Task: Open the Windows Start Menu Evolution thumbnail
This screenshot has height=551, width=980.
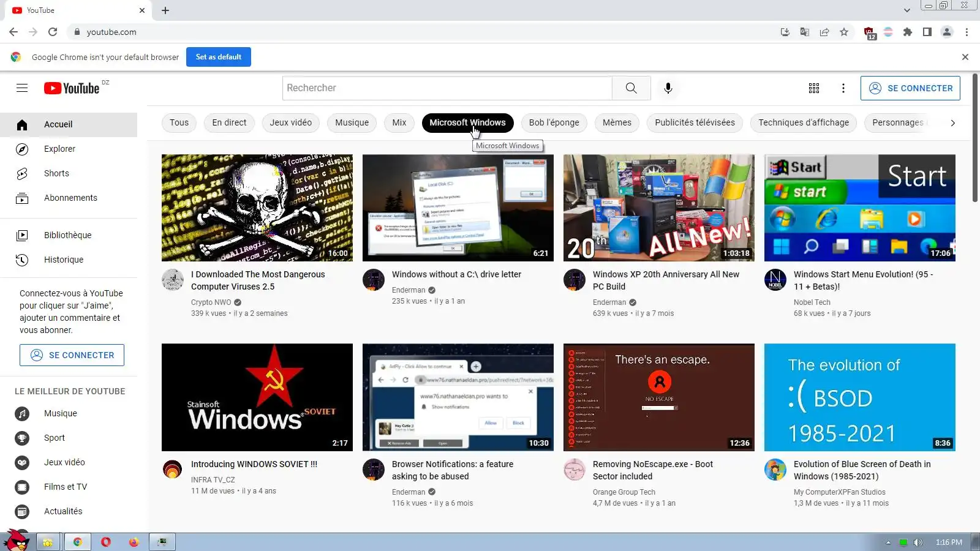Action: 860,208
